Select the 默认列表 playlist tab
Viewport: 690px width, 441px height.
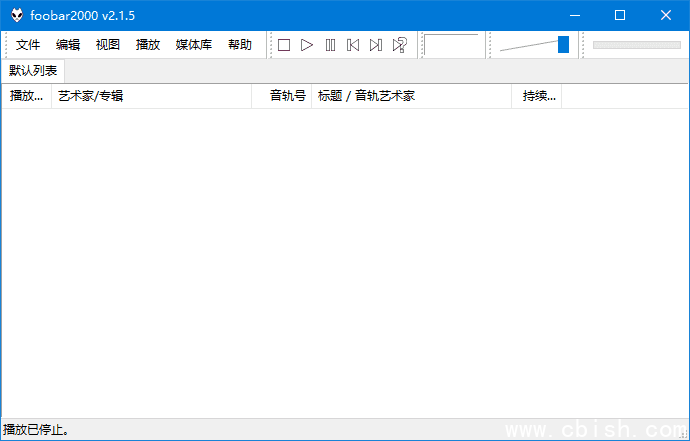[33, 71]
